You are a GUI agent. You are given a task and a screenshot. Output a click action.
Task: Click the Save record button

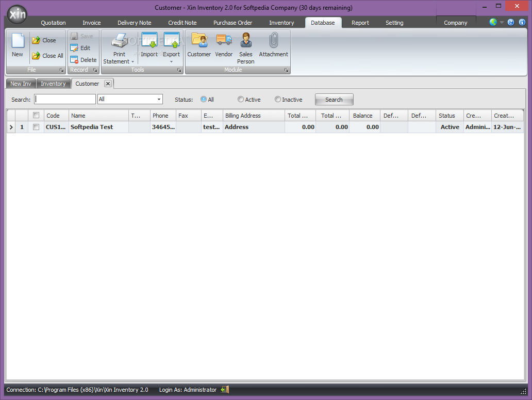pyautogui.click(x=82, y=36)
